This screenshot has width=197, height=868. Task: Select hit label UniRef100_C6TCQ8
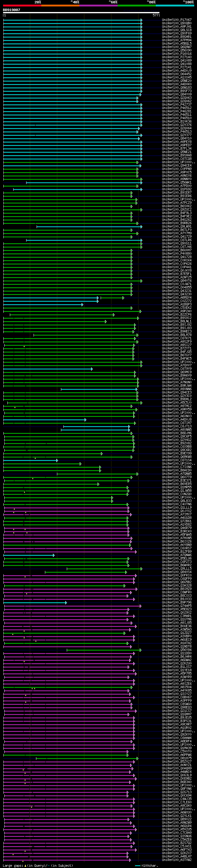(x=177, y=159)
